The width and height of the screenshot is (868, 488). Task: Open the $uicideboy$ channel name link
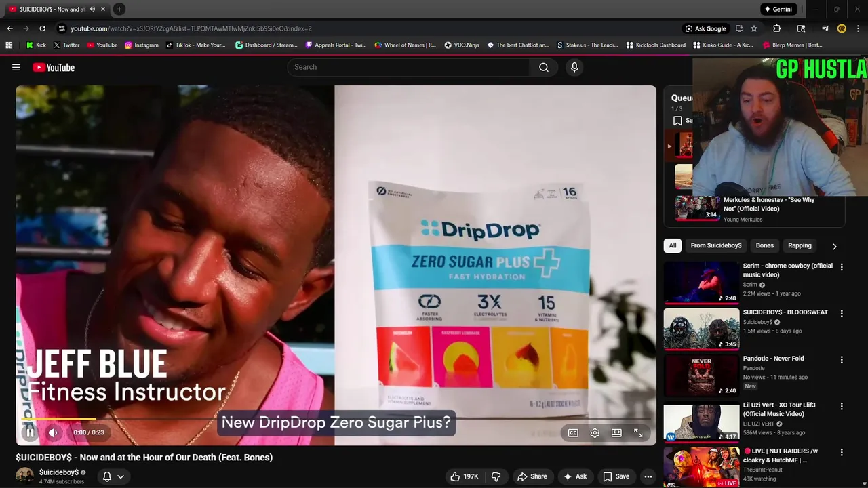point(59,472)
